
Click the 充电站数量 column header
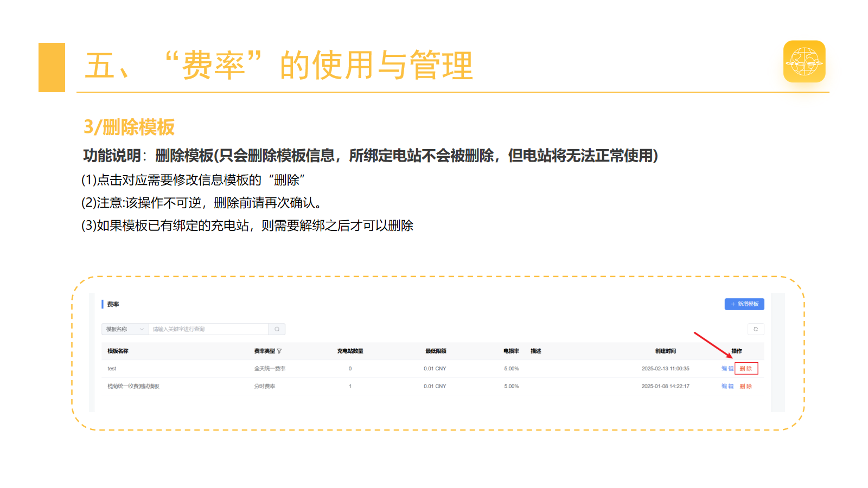click(x=350, y=351)
